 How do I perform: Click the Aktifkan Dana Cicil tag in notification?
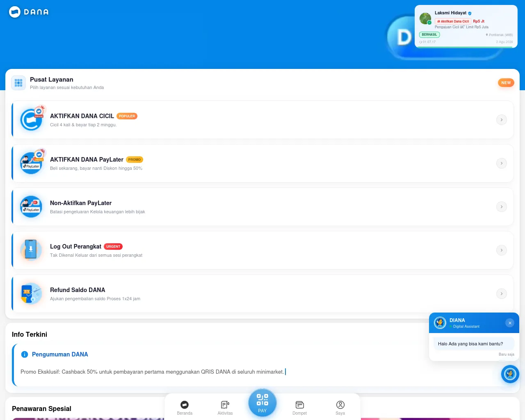pos(453,21)
